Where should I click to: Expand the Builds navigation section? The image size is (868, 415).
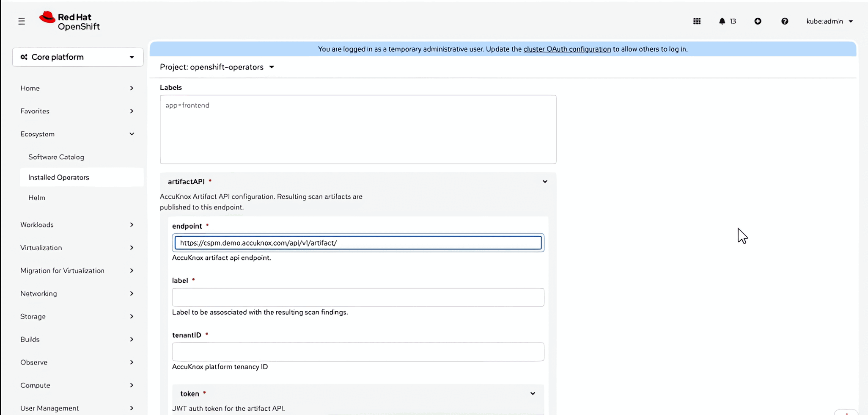tap(77, 339)
